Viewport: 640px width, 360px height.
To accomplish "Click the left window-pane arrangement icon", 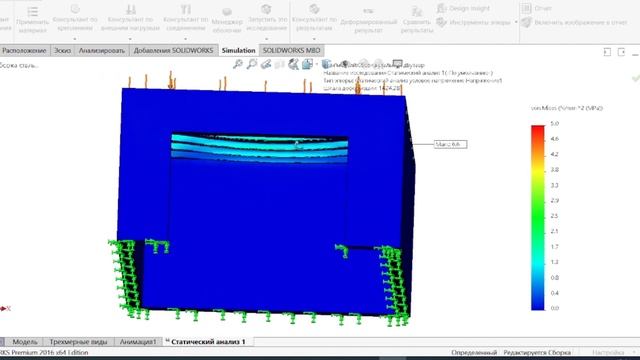I will [x=607, y=52].
